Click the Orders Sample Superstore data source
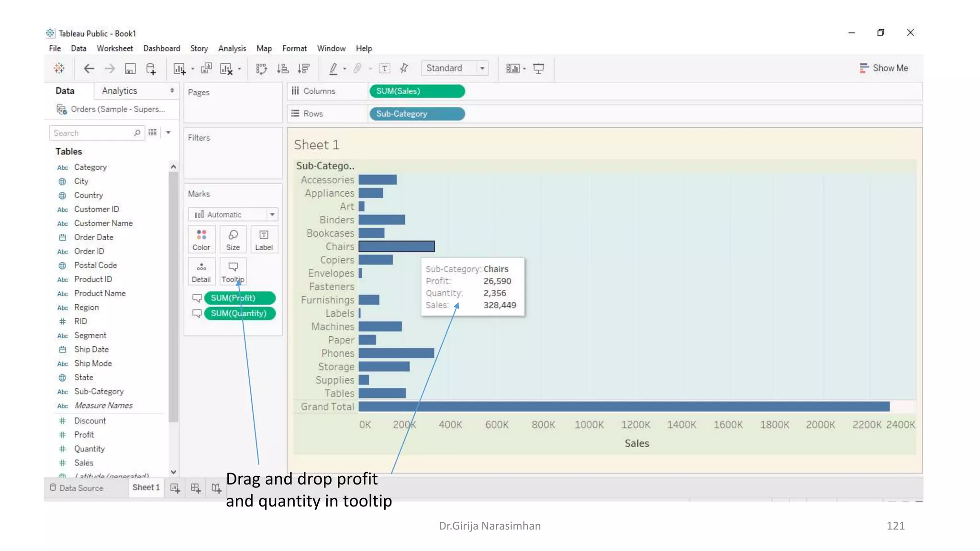Viewport: 980px width, 551px height. [111, 109]
